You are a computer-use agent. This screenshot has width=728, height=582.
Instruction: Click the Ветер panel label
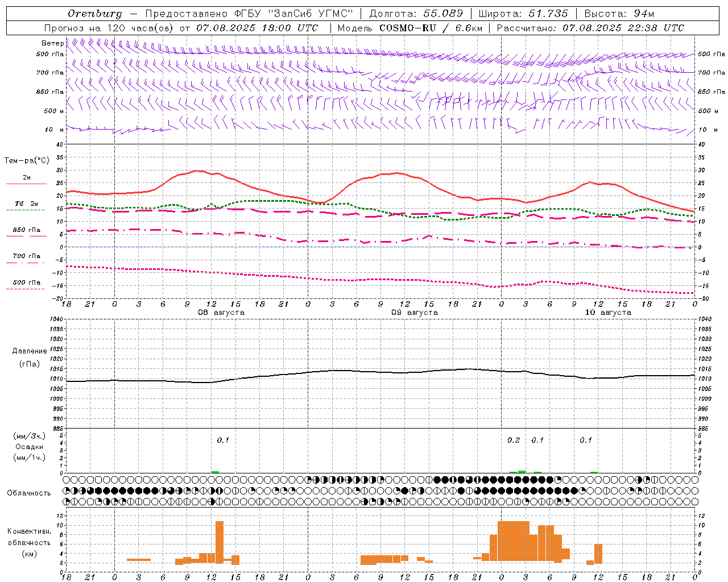point(52,43)
